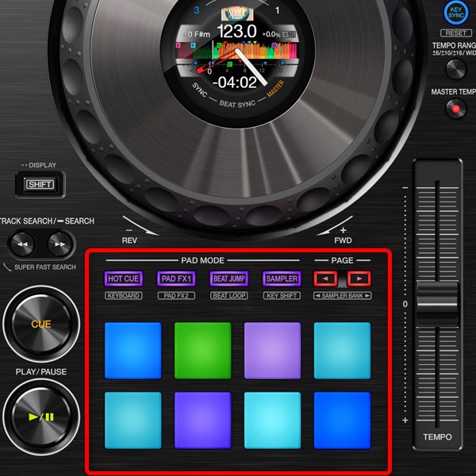This screenshot has height=476, width=476.
Task: Tap the light cyan bottom-row third pad
Action: [273, 420]
